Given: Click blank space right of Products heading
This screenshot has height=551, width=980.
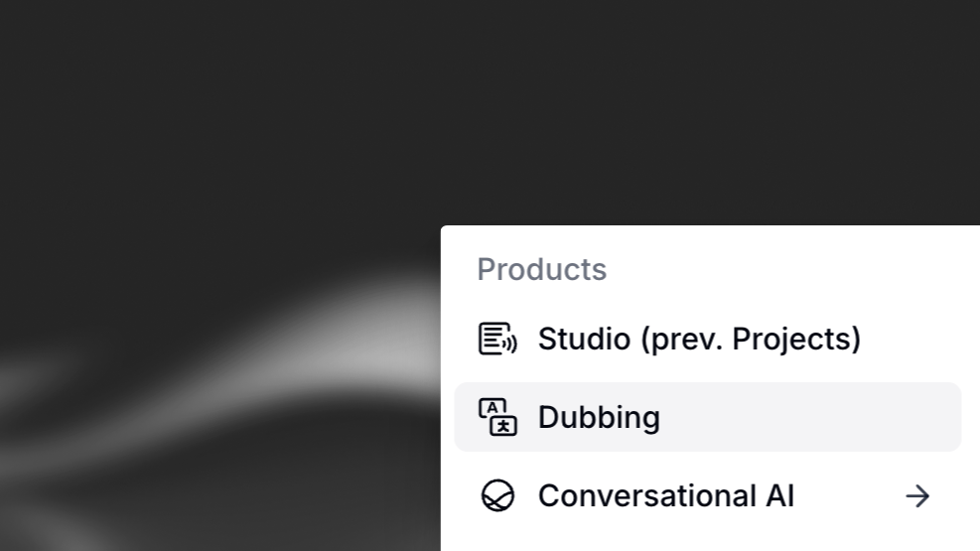Looking at the screenshot, I should click(x=794, y=269).
